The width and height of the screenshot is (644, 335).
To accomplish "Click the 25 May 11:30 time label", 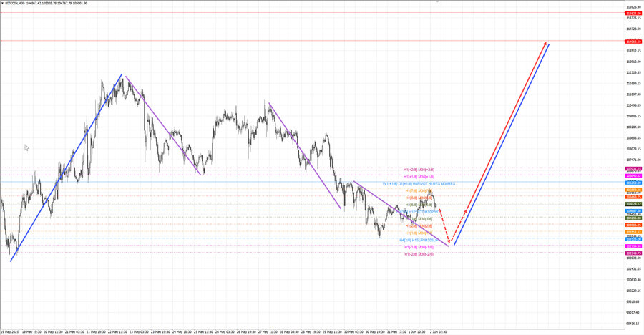I will [203, 331].
